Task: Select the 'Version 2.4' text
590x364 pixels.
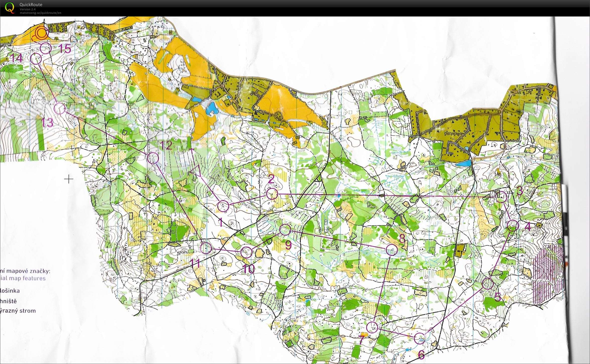Action: (x=28, y=9)
